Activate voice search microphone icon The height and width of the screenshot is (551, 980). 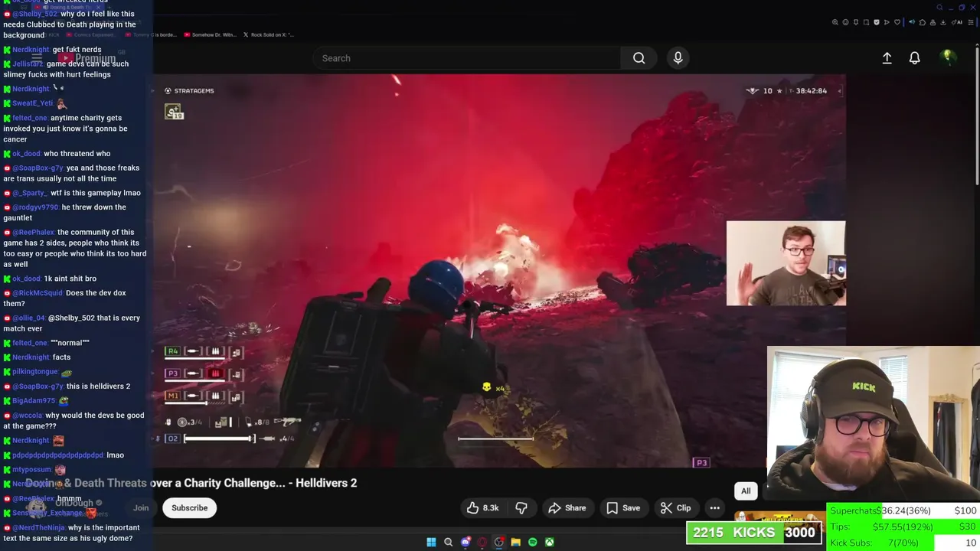pos(678,58)
